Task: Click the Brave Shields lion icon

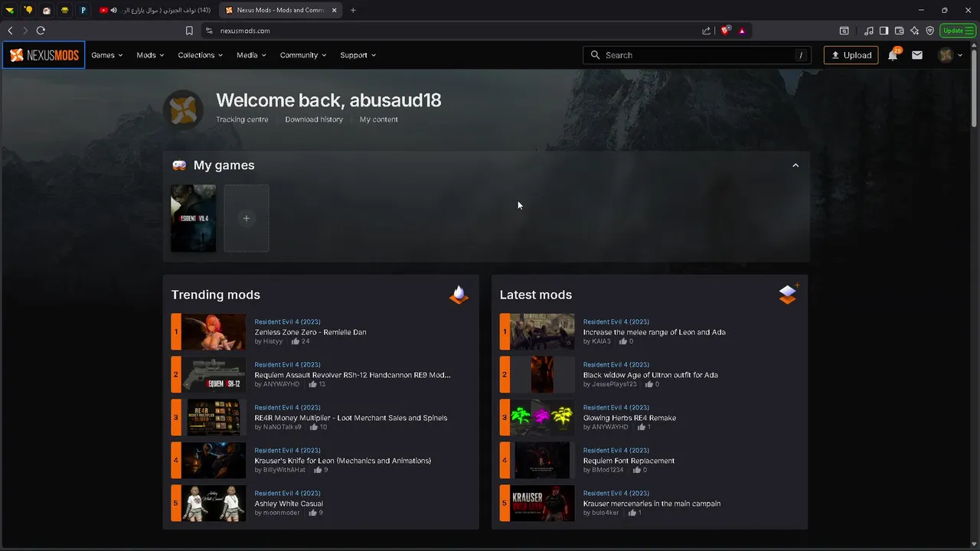Action: pyautogui.click(x=725, y=31)
